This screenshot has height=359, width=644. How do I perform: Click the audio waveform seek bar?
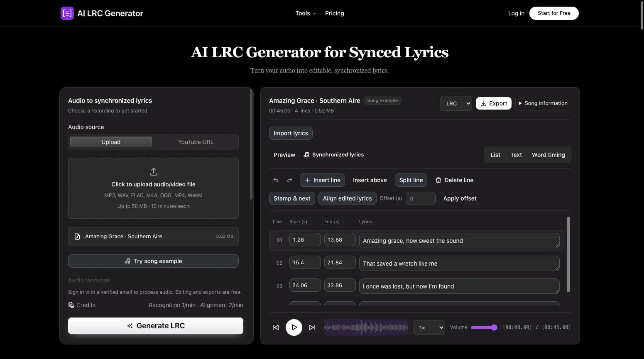(x=366, y=327)
